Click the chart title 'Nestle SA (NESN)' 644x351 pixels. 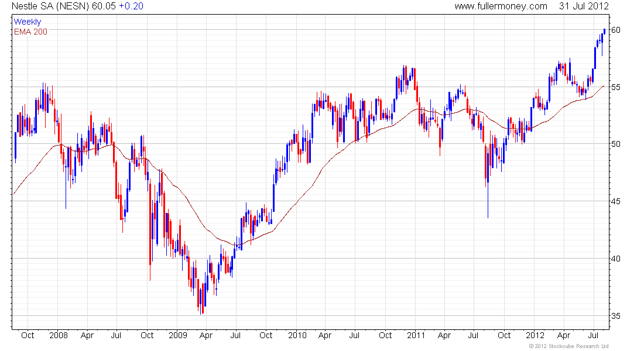click(x=50, y=6)
